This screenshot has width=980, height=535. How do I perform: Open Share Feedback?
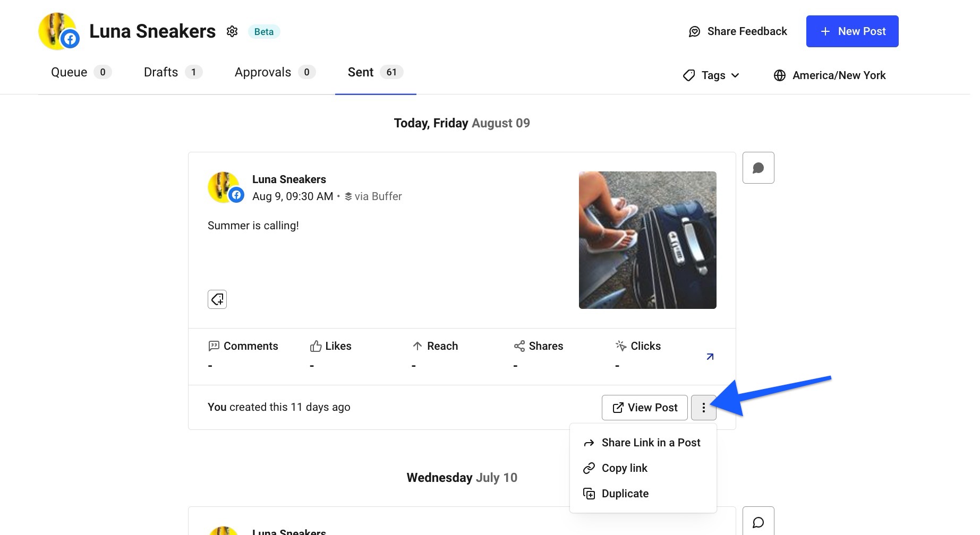pos(737,31)
